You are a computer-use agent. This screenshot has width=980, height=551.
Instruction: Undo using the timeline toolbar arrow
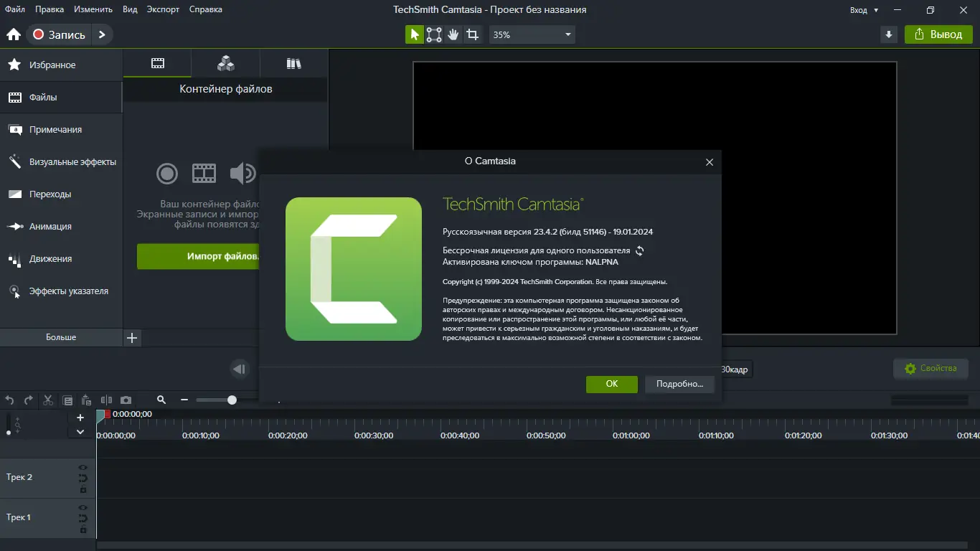[x=10, y=400]
